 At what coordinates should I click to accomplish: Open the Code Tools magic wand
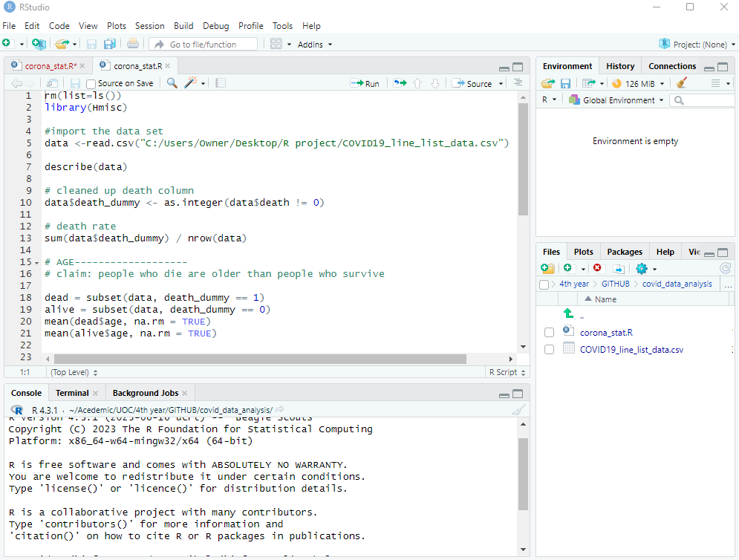190,83
